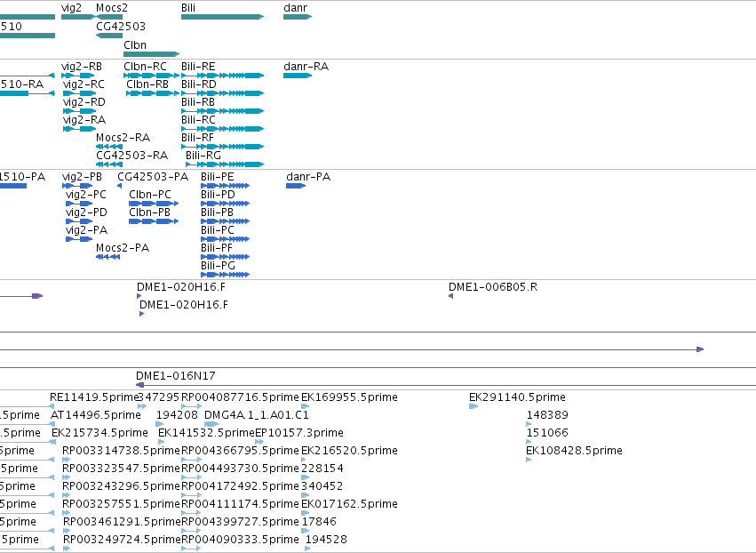
Task: Choose transcript Bili-RD
Action: (199, 84)
